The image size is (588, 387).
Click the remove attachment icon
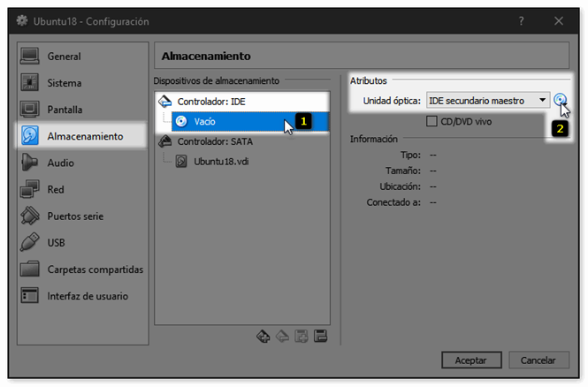pyautogui.click(x=321, y=336)
